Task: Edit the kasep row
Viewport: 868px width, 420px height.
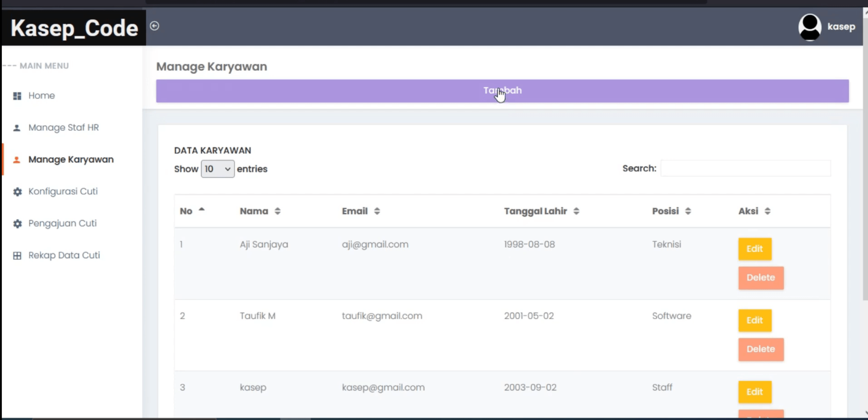Action: click(x=755, y=392)
